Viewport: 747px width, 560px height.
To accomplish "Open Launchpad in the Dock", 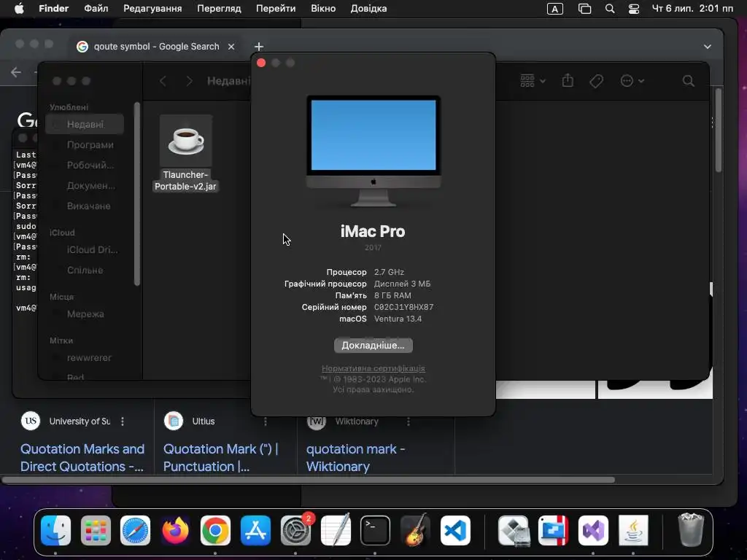I will [96, 530].
